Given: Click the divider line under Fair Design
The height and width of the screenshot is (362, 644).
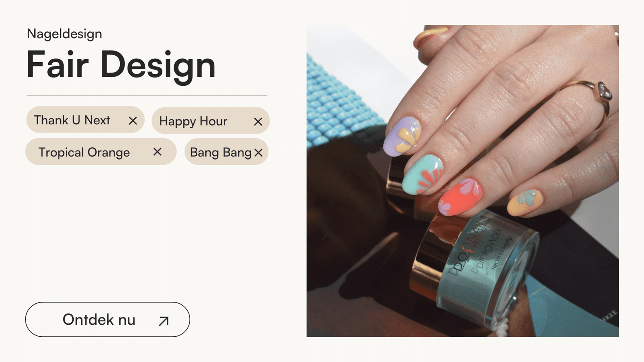Looking at the screenshot, I should coord(147,96).
